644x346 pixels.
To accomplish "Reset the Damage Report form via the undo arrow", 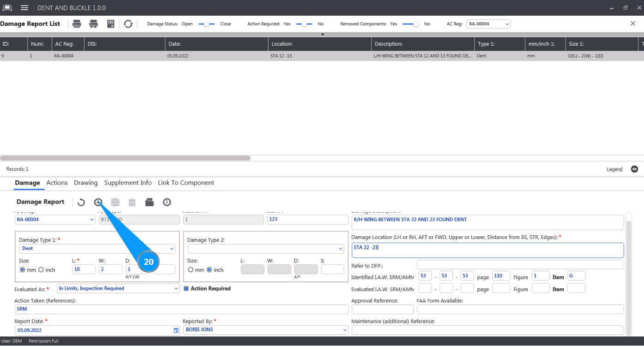I will pyautogui.click(x=81, y=202).
